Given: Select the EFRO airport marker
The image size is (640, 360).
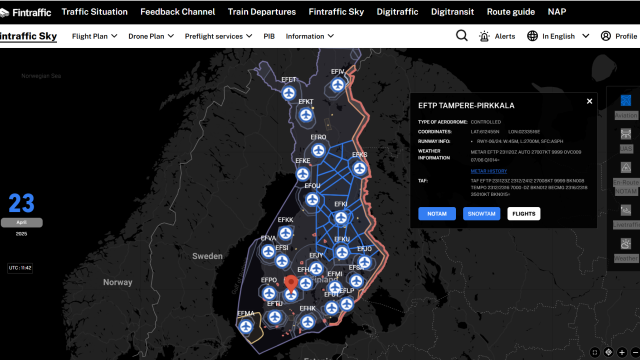Looking at the screenshot, I should click(318, 150).
